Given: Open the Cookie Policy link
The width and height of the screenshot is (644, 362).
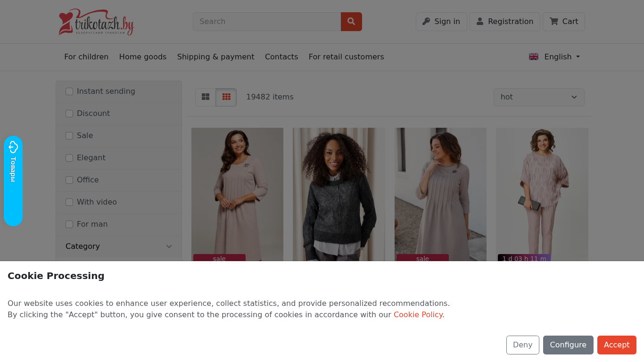Looking at the screenshot, I should [x=418, y=314].
